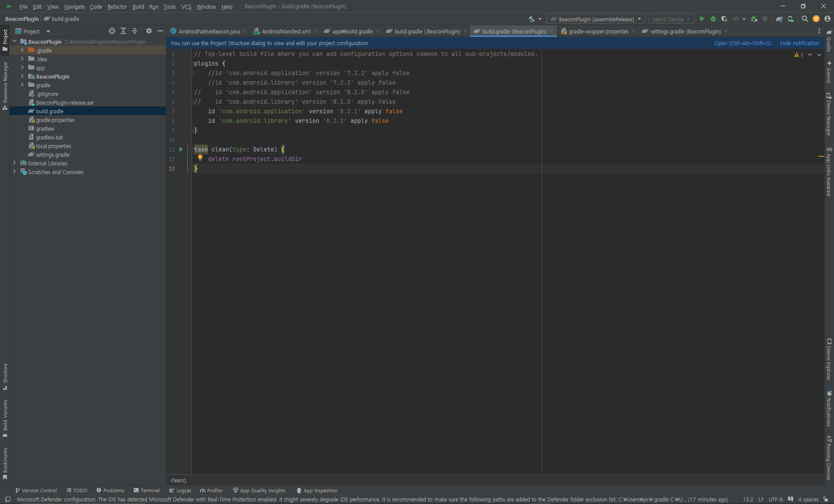The height and width of the screenshot is (504, 834).
Task: Toggle the Gradle side panel
Action: [829, 41]
